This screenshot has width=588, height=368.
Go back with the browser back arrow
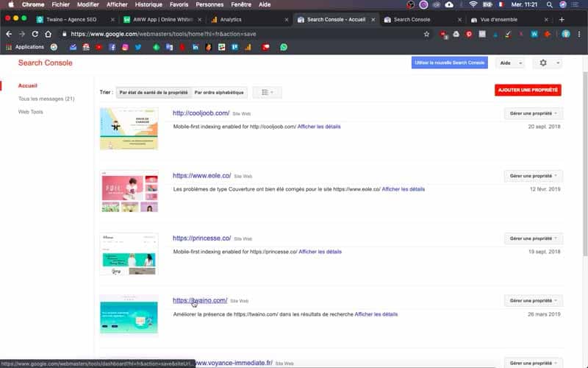(x=9, y=34)
